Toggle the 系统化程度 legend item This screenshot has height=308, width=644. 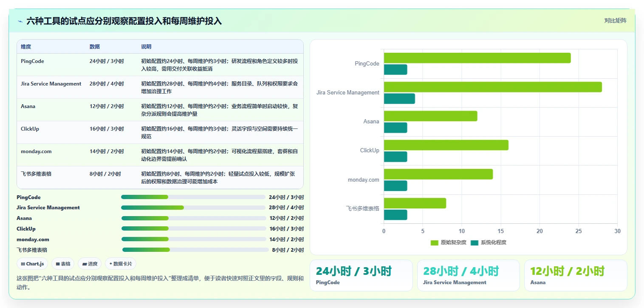[x=488, y=242]
